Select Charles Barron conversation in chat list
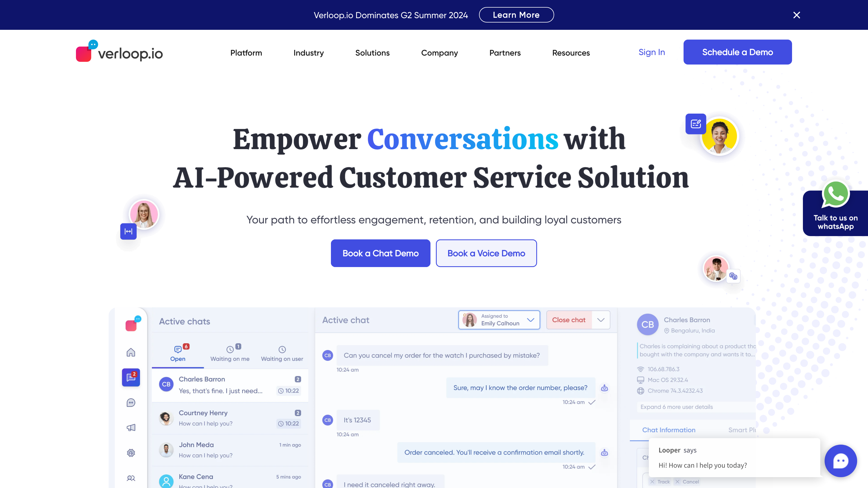This screenshot has height=488, width=868. tap(229, 384)
